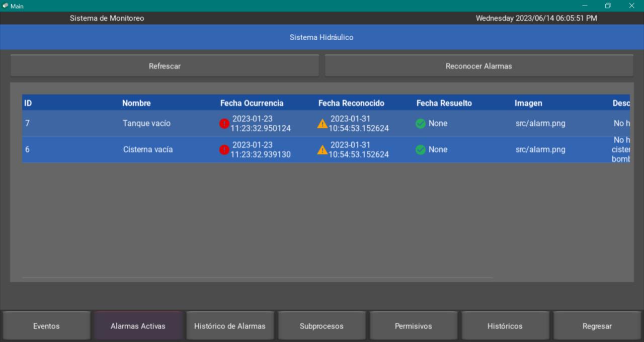The height and width of the screenshot is (342, 644).
Task: Click the Imagen column header
Action: (528, 103)
